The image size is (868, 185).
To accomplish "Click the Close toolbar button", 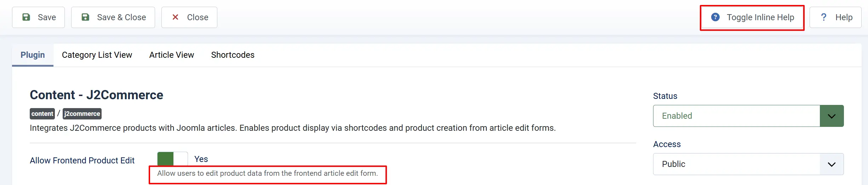I will 189,17.
